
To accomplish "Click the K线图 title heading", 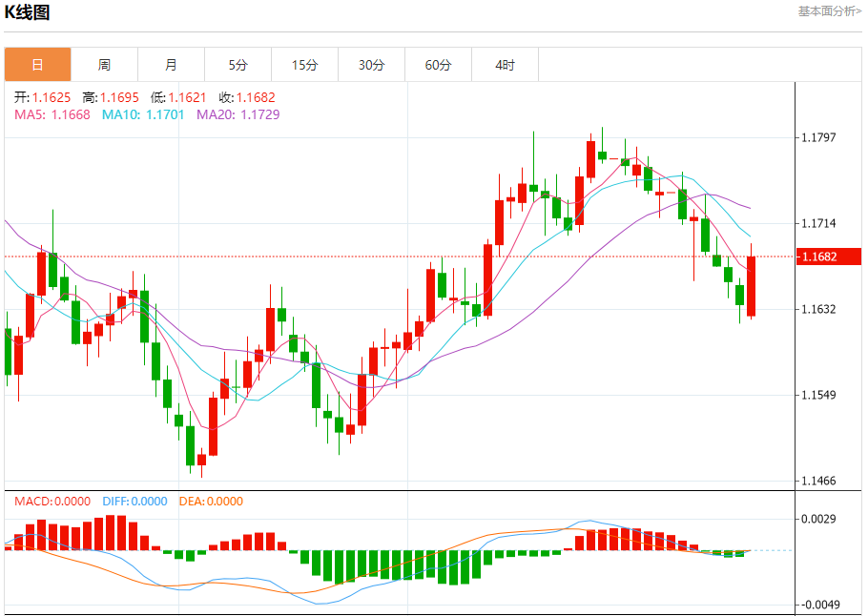I will tap(28, 12).
